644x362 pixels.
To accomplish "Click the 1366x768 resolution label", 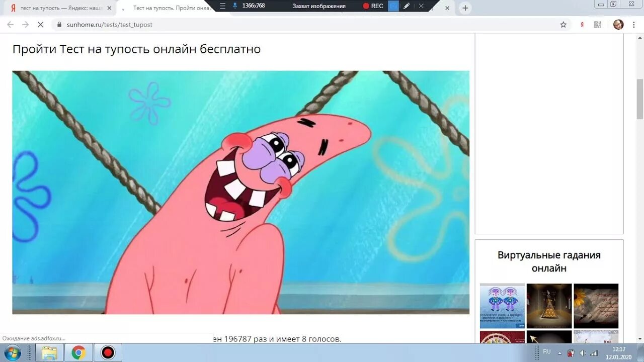I will [x=254, y=6].
